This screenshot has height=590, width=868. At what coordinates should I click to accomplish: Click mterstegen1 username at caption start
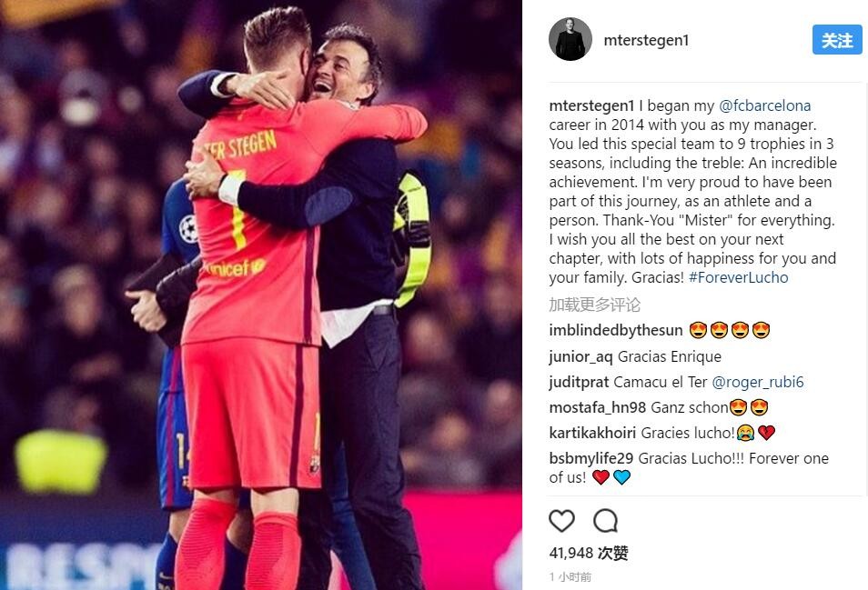[x=591, y=105]
